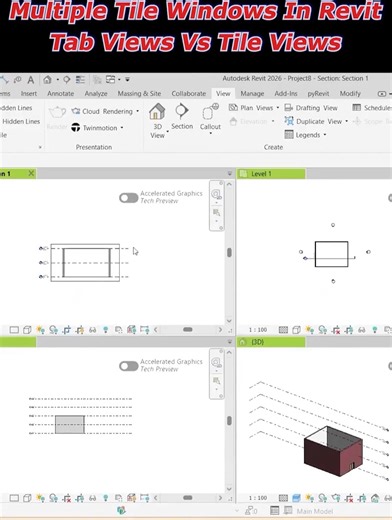Click visual style icon in 3D view bar

[x=296, y=498]
